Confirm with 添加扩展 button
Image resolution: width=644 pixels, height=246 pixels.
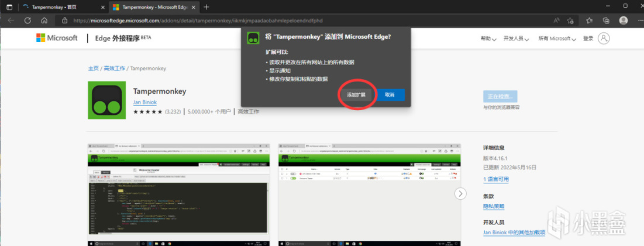356,95
